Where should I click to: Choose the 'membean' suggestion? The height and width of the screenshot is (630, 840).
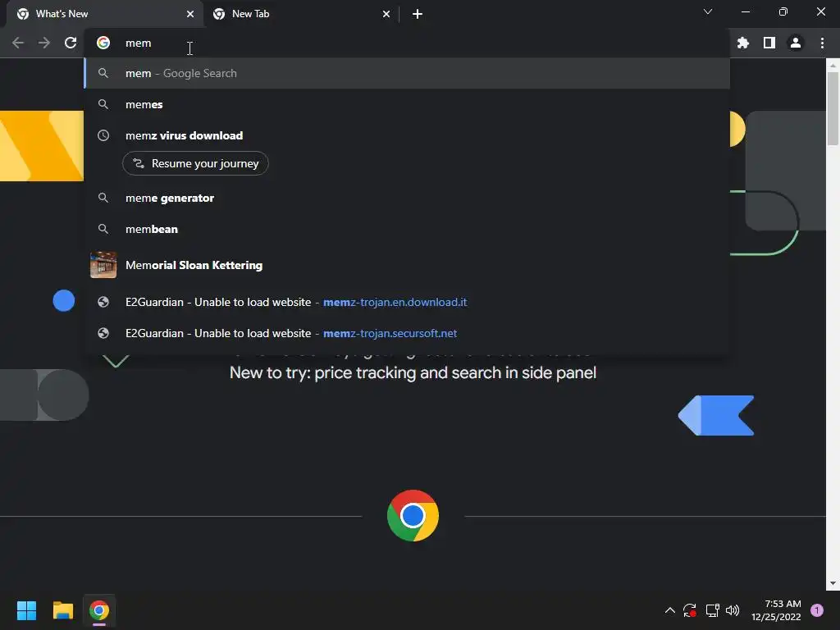pos(407,230)
